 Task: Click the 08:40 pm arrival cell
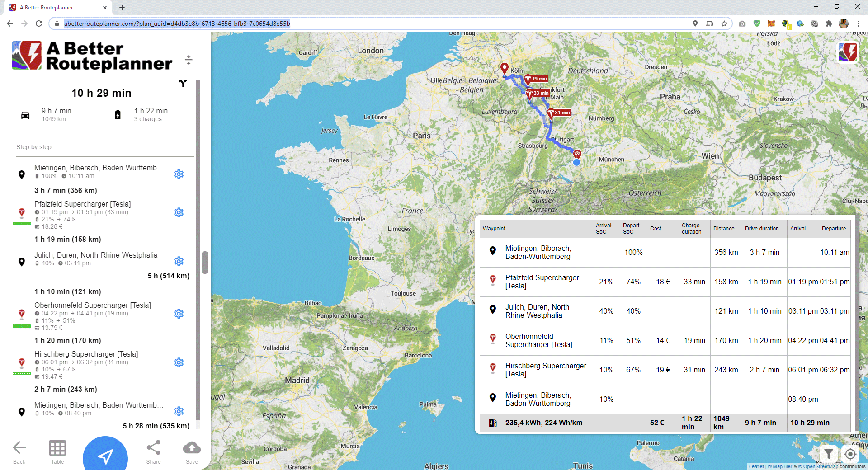click(803, 399)
